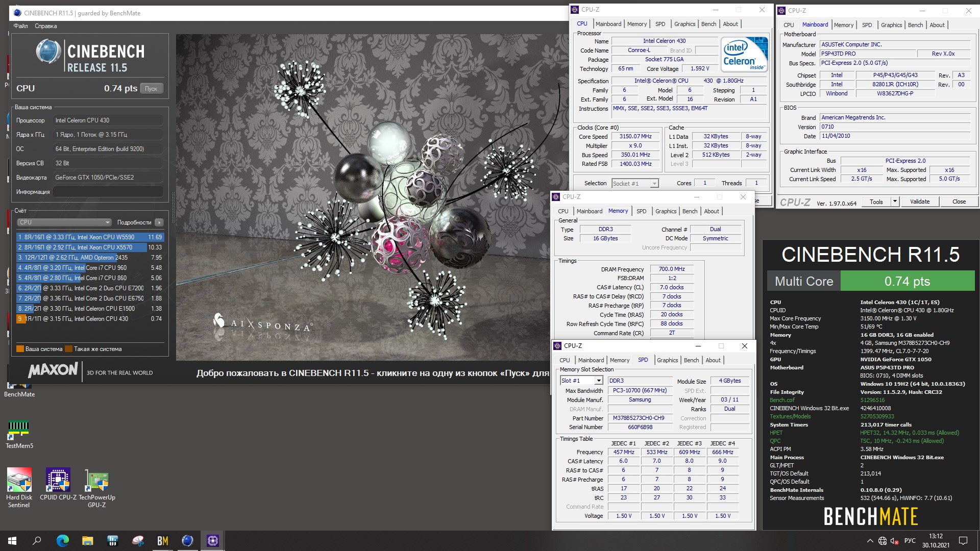Open Файл menu in Cinebench
This screenshot has height=551, width=980.
[21, 26]
